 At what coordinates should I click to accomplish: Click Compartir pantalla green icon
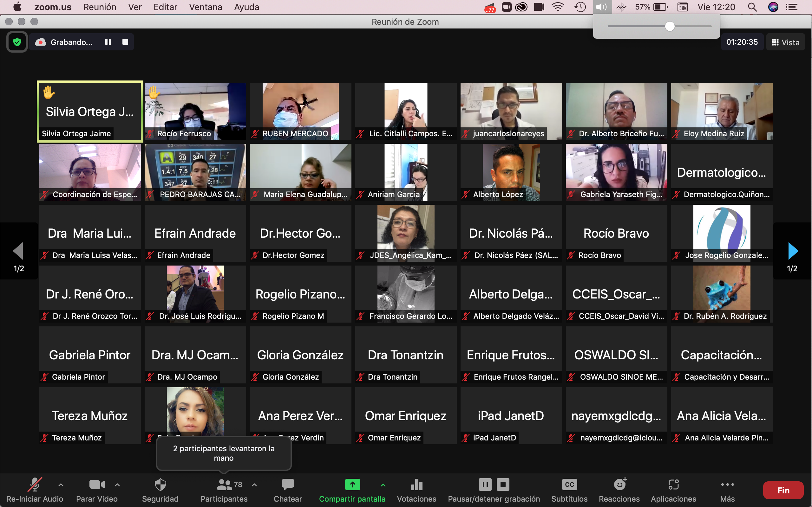[352, 485]
